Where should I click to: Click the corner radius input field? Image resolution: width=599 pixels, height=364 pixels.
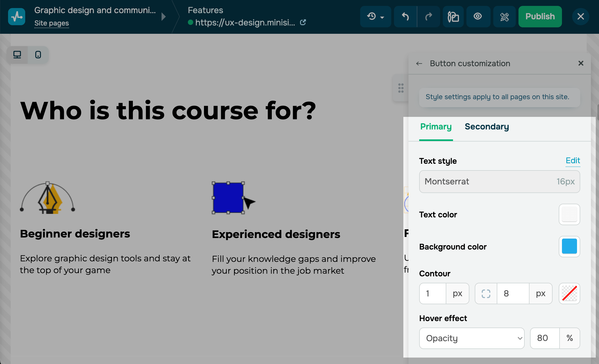point(513,294)
